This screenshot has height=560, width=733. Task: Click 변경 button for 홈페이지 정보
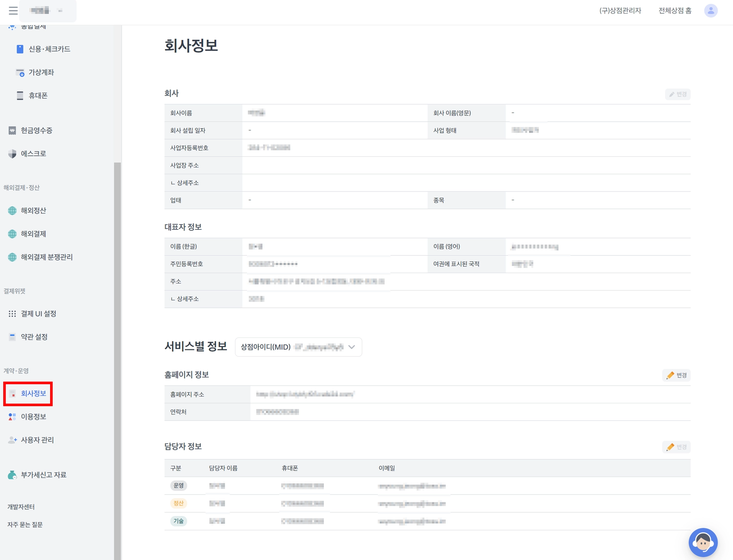676,375
